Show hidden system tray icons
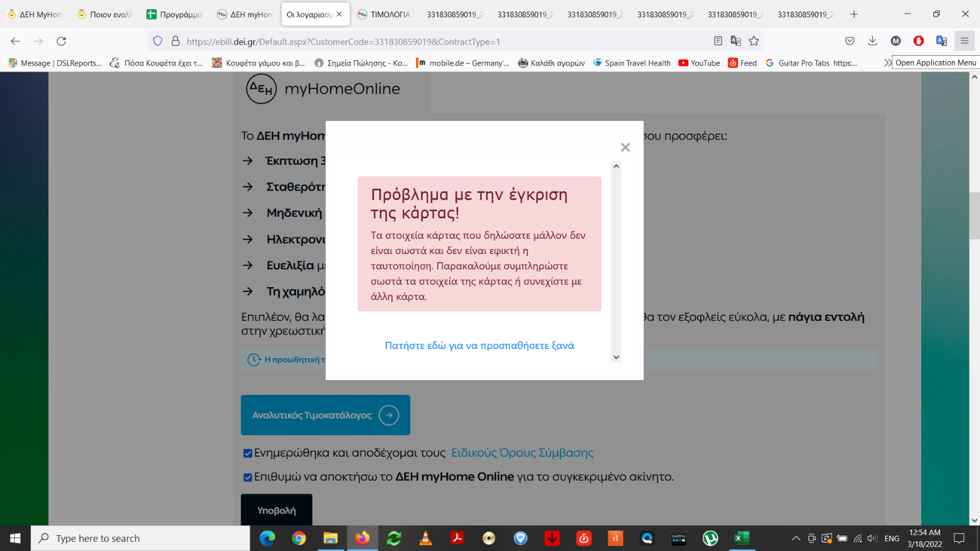Image resolution: width=980 pixels, height=551 pixels. tap(796, 538)
